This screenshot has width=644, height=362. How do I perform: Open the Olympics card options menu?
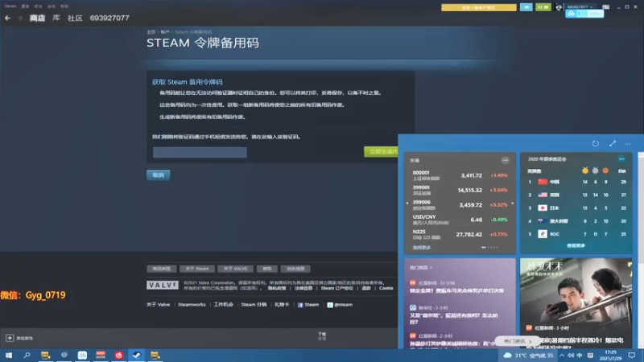click(621, 158)
